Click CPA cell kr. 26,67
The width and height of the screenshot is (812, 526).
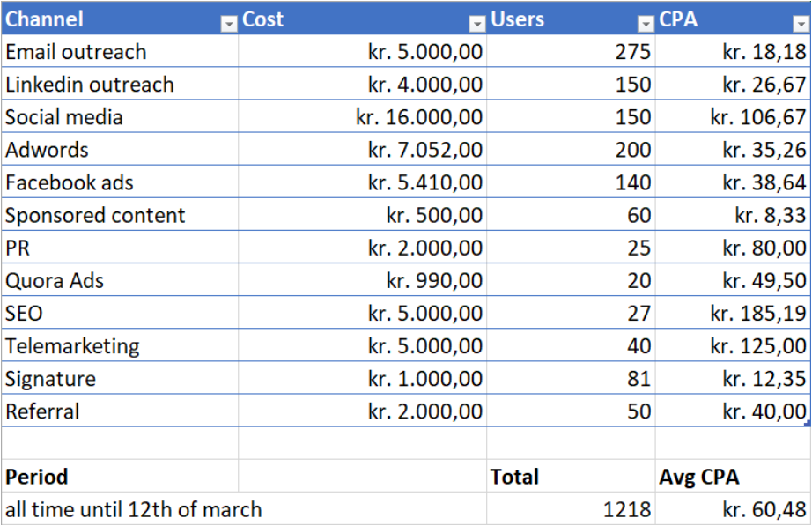click(x=733, y=84)
